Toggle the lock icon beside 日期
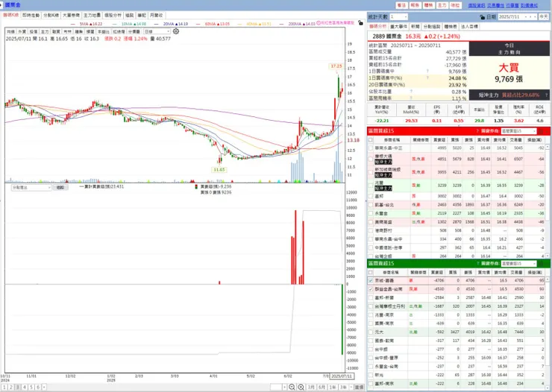 point(482,17)
